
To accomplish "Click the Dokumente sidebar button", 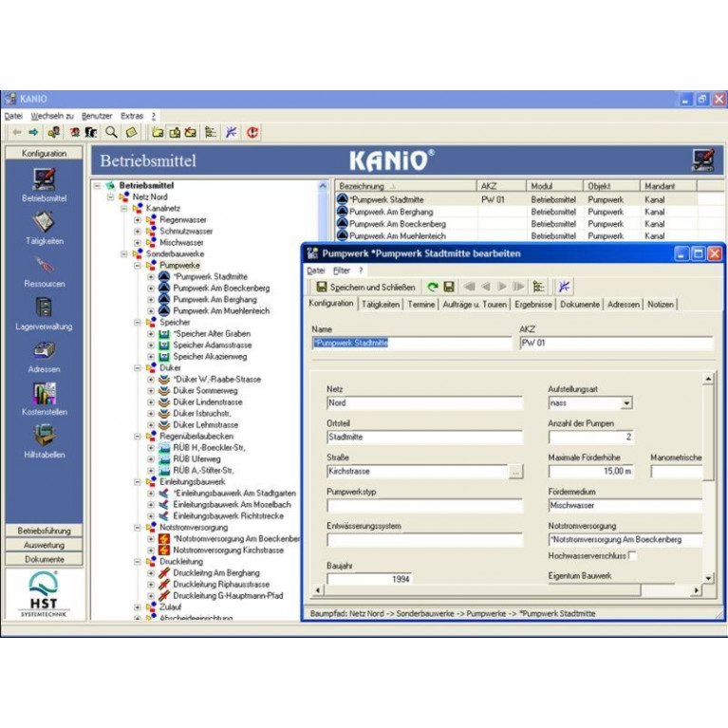I will [x=44, y=559].
